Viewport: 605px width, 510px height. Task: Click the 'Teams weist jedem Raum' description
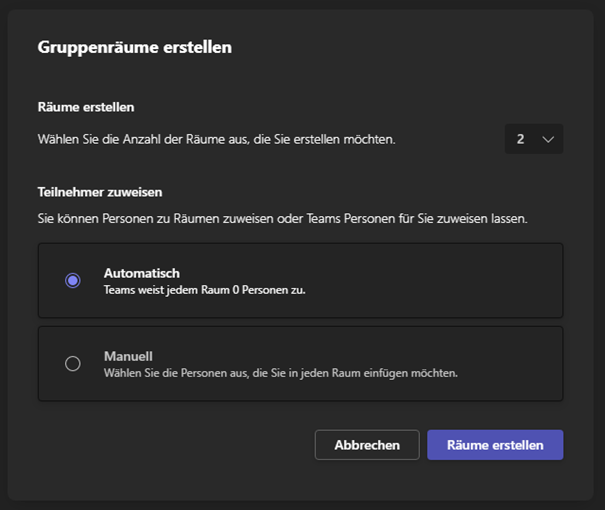pos(204,290)
